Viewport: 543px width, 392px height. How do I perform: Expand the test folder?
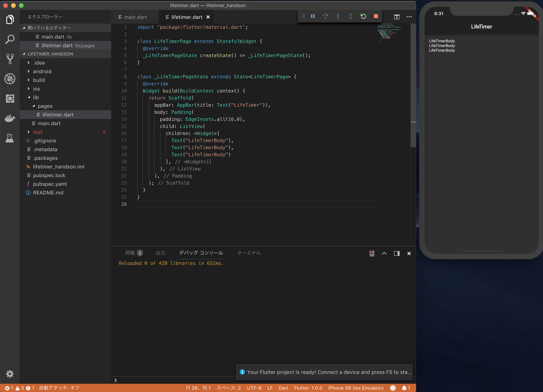[65, 132]
